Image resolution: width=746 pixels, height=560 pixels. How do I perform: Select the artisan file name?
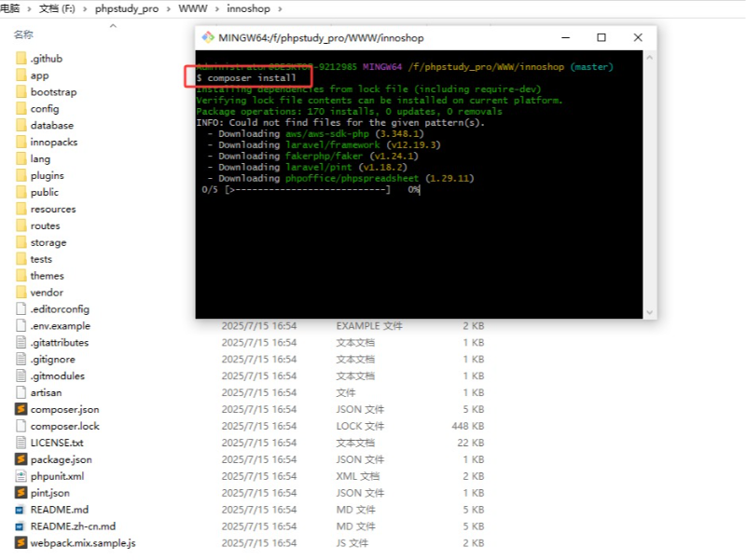click(46, 392)
